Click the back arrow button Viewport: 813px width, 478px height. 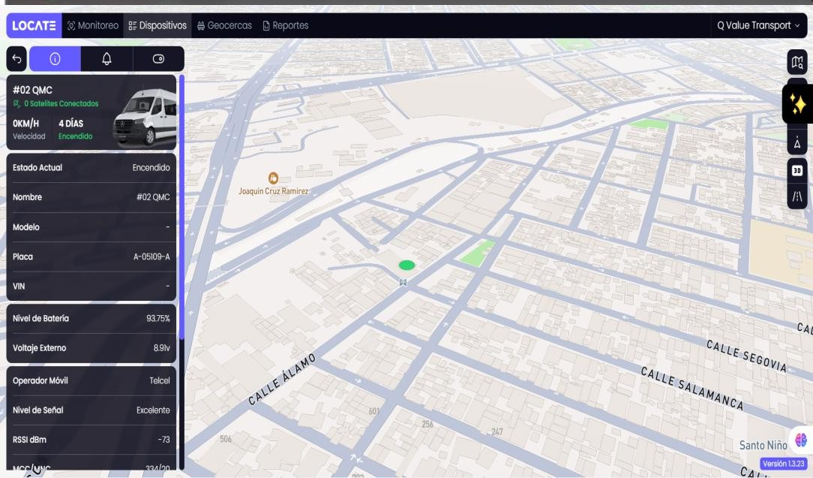pyautogui.click(x=17, y=59)
